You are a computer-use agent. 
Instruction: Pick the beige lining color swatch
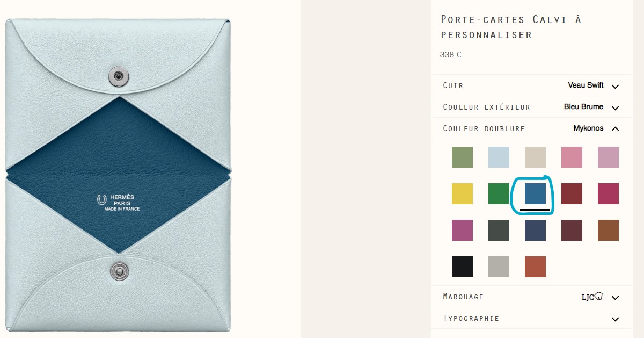535,157
